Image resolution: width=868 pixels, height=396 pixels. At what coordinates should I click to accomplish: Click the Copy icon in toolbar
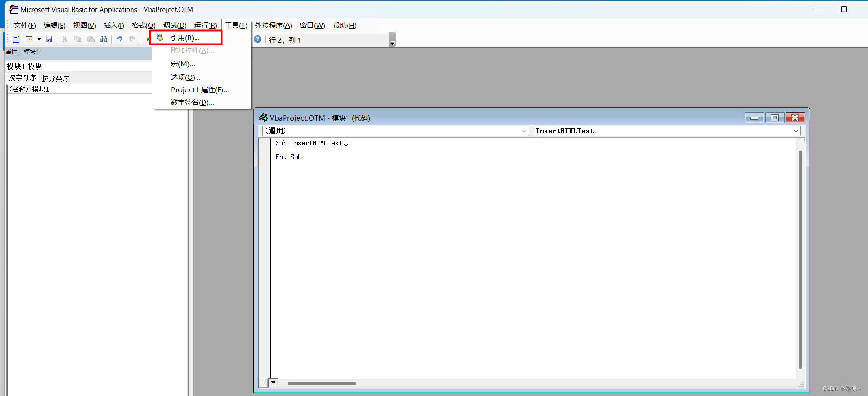click(77, 39)
